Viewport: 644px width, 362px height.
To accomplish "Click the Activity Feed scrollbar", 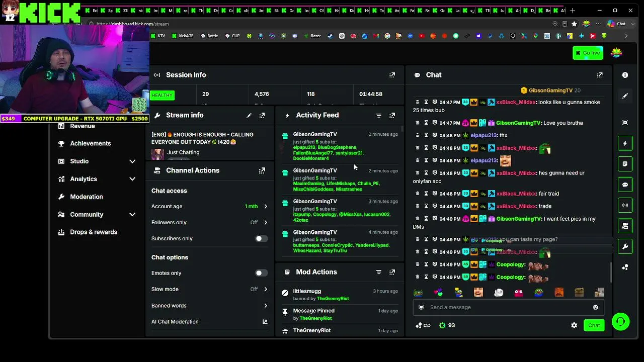I will tap(401, 129).
